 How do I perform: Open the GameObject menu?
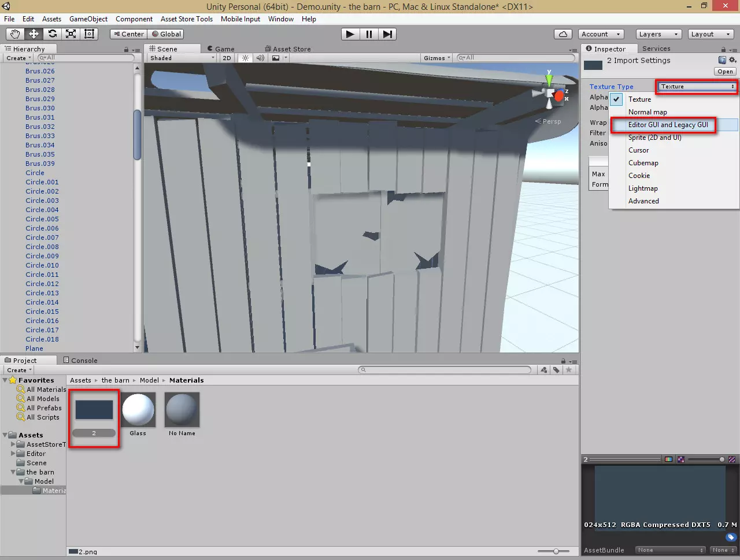88,19
